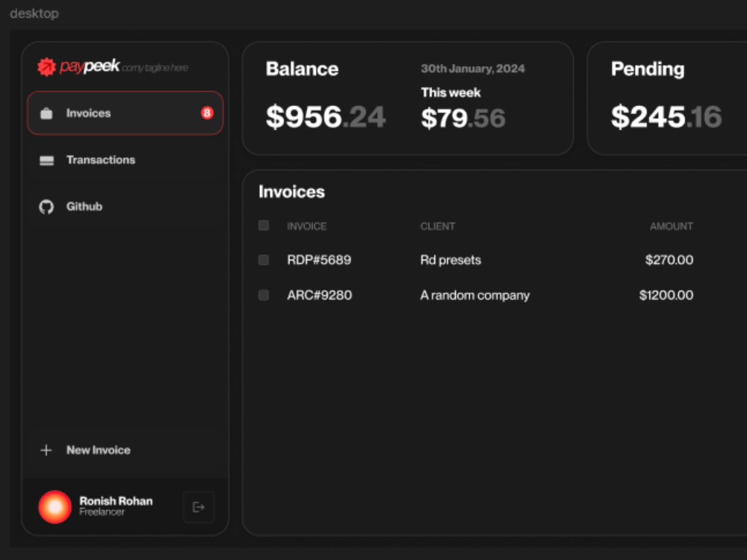Click the red notification badge on Invoices
The height and width of the screenshot is (560, 747).
pos(207,113)
